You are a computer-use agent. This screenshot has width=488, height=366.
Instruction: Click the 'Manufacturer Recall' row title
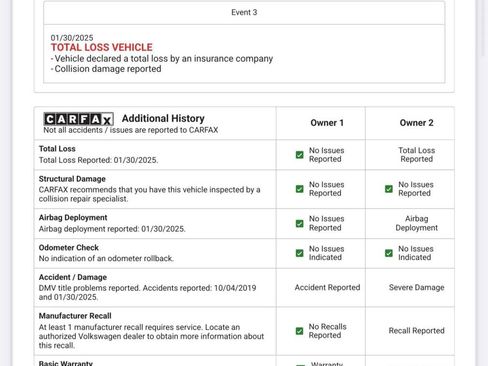click(x=75, y=316)
